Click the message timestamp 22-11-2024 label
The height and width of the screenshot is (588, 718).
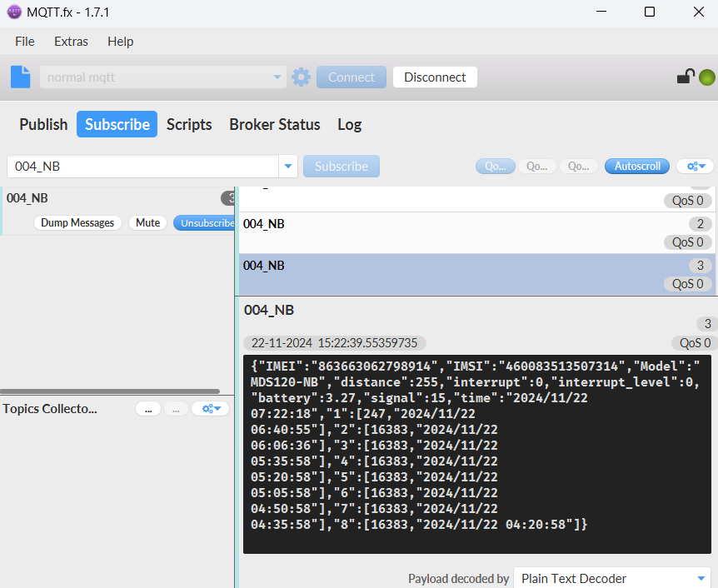tap(335, 343)
